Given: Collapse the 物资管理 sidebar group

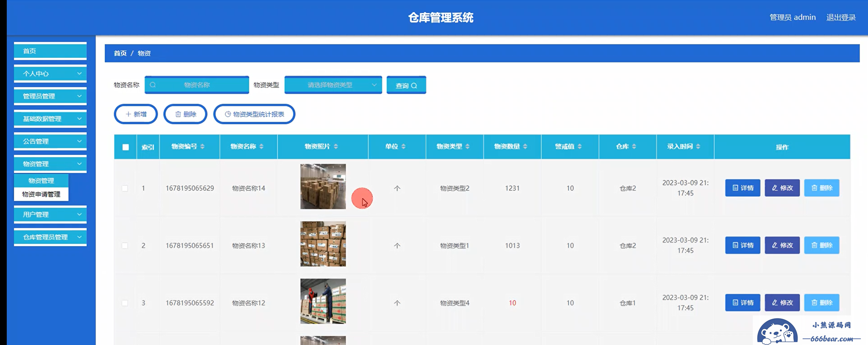Looking at the screenshot, I should tap(50, 164).
